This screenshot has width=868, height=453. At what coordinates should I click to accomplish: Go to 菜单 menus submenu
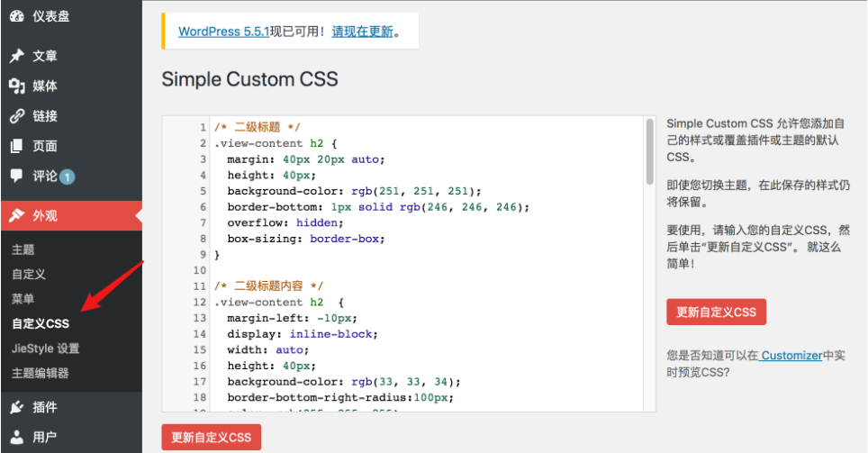(x=23, y=299)
